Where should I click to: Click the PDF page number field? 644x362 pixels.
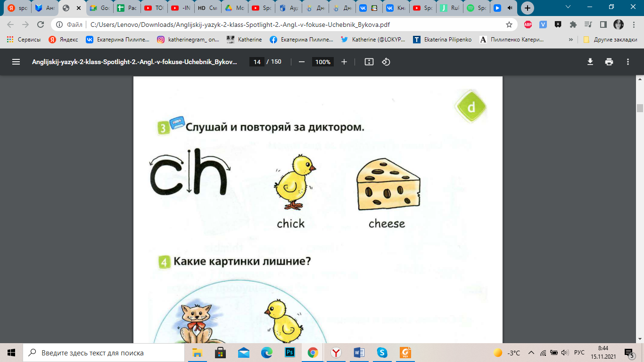coord(256,62)
